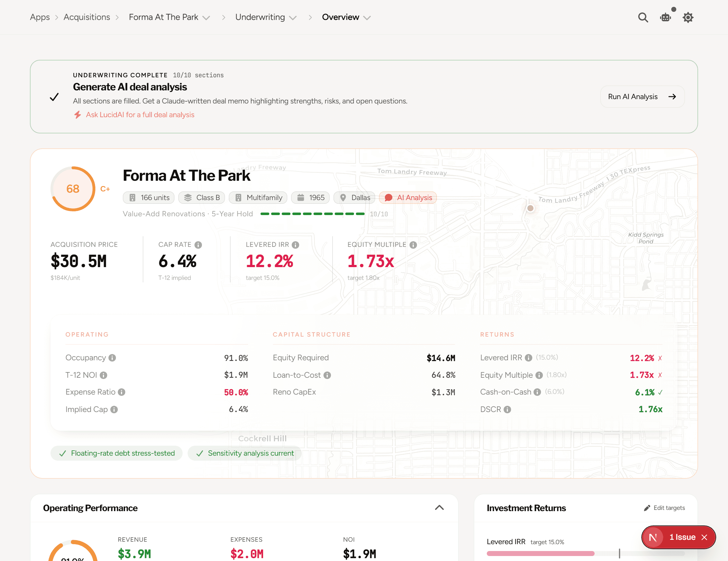
Task: Click the $14.6M Equity Required value
Action: tap(441, 358)
